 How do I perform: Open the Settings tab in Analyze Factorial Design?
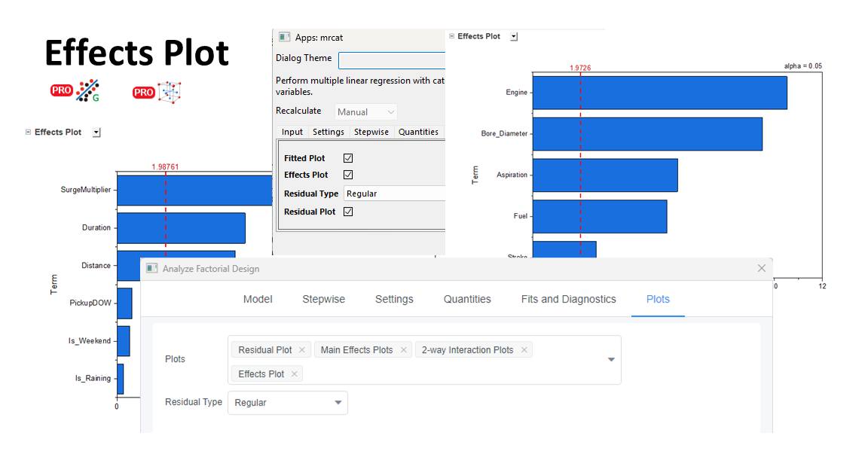pyautogui.click(x=394, y=299)
